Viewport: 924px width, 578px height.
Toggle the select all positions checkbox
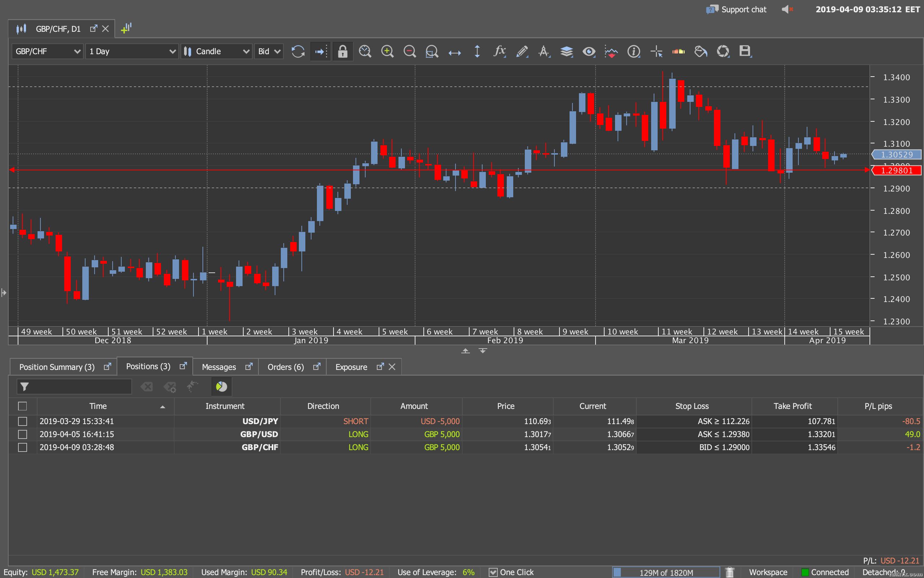point(22,406)
